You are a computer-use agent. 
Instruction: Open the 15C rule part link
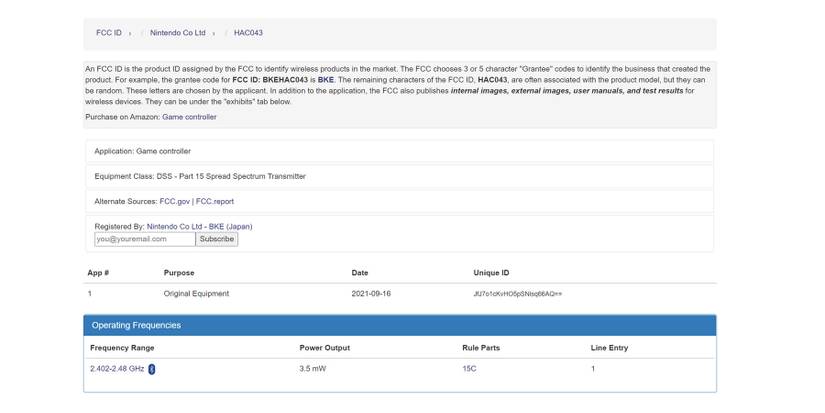click(469, 369)
